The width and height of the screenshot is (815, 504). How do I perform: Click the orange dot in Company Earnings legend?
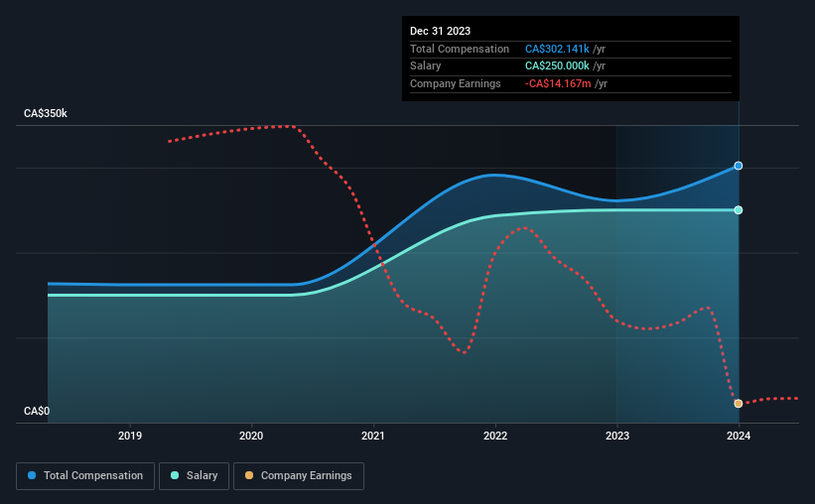249,475
